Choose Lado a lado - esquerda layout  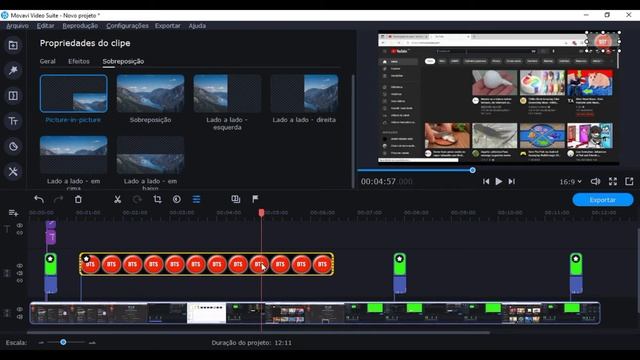[x=227, y=93]
